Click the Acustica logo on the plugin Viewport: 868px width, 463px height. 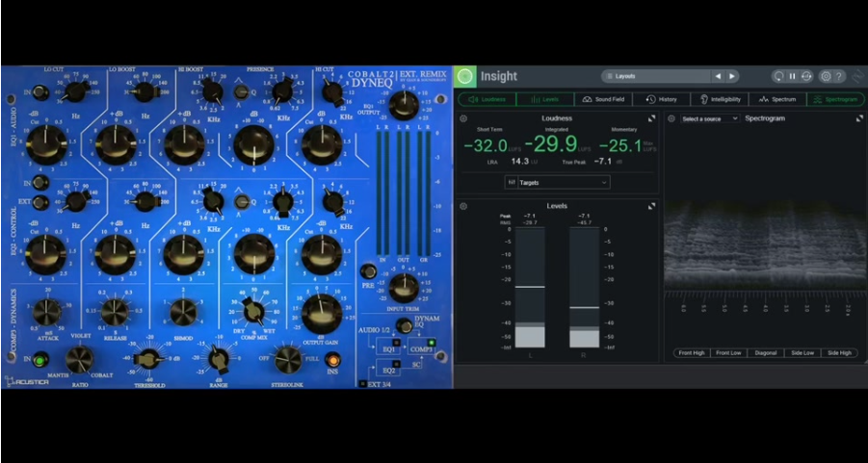click(x=26, y=382)
